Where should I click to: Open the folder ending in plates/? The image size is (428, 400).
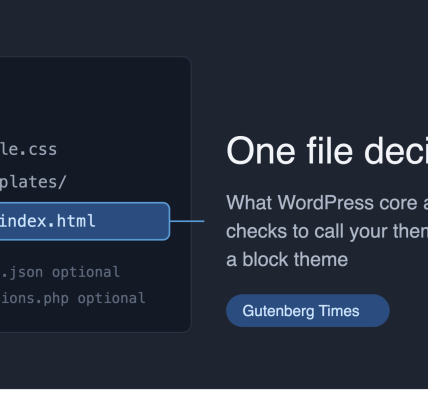pos(33,182)
